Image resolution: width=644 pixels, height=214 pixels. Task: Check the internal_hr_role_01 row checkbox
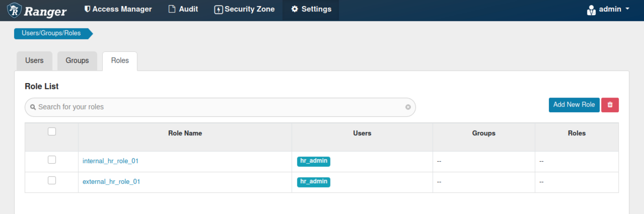(x=52, y=160)
